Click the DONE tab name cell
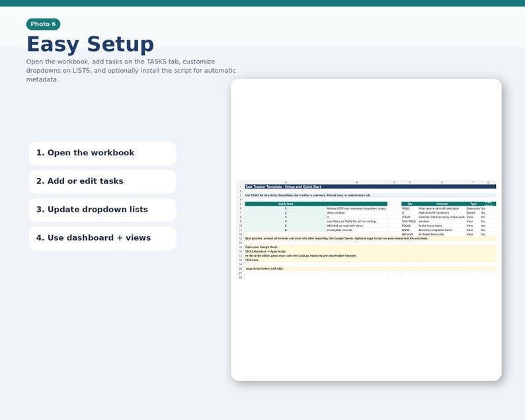The image size is (525, 420). pyautogui.click(x=409, y=230)
